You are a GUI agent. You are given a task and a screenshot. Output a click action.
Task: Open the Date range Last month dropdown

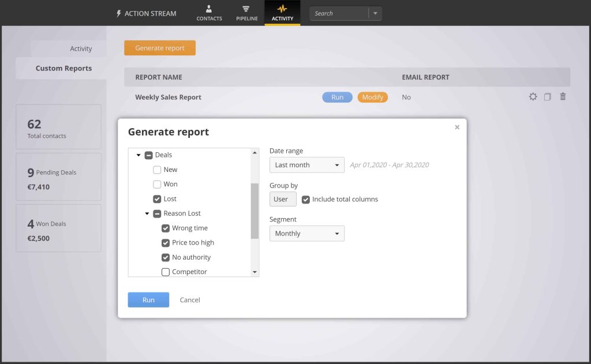point(306,165)
